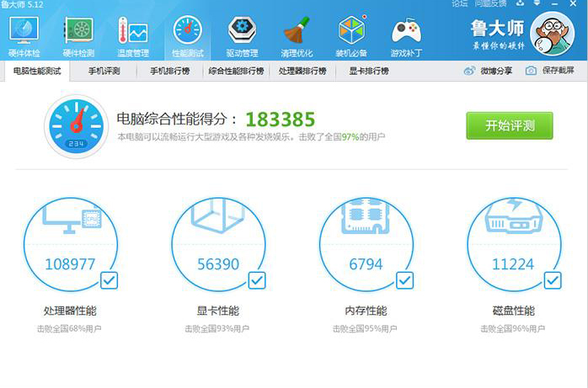Screen dimensions: 588x388
Task: Open the 装机必备 software cube icon
Action: pos(351,30)
